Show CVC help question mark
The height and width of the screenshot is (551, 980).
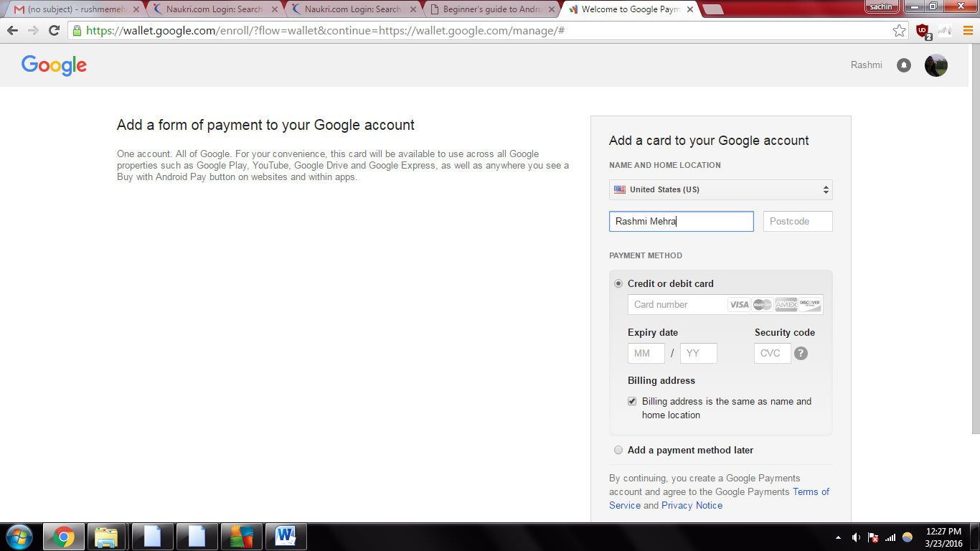(x=801, y=353)
